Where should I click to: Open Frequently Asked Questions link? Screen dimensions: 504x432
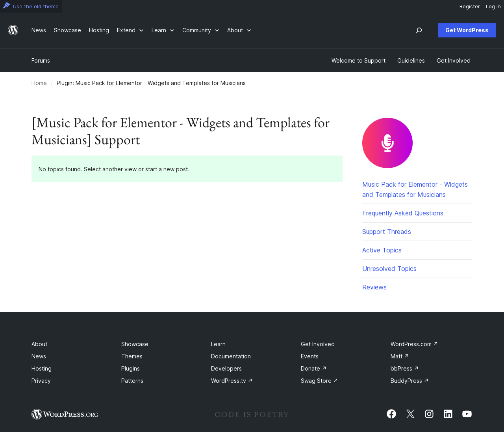(x=402, y=213)
